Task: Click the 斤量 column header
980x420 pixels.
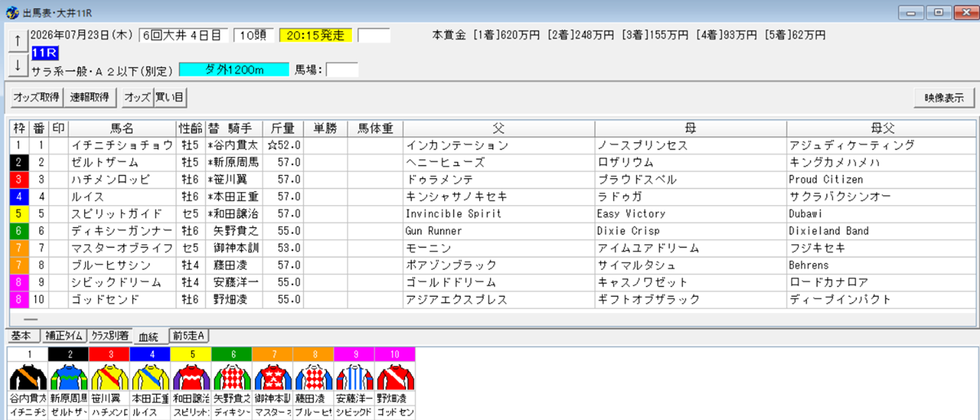Action: pyautogui.click(x=283, y=128)
